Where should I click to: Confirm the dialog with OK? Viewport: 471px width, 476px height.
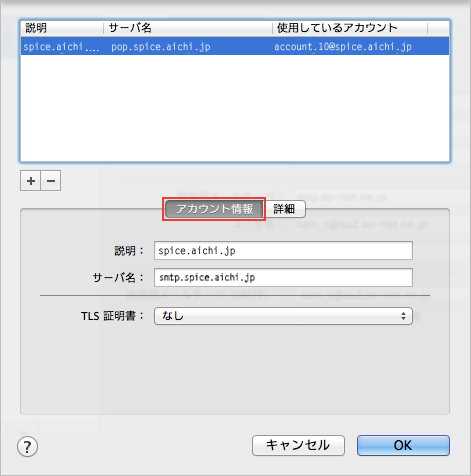pos(403,445)
